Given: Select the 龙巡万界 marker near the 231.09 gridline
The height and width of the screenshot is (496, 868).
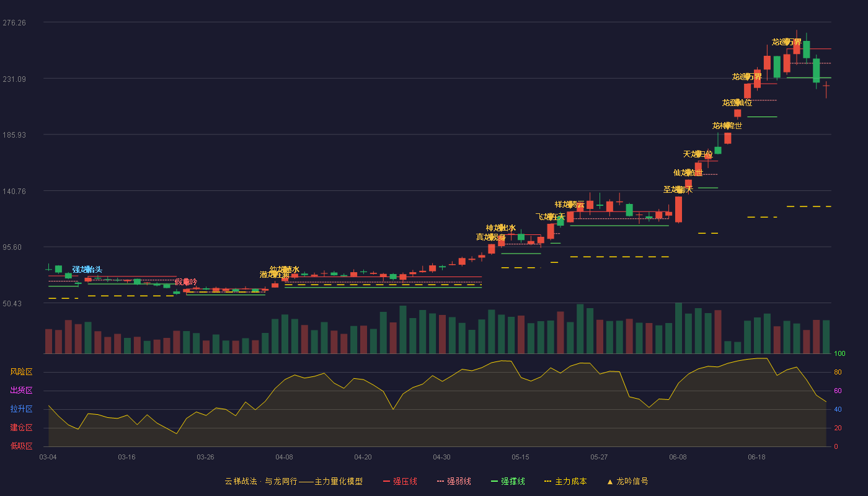Looking at the screenshot, I should 747,76.
